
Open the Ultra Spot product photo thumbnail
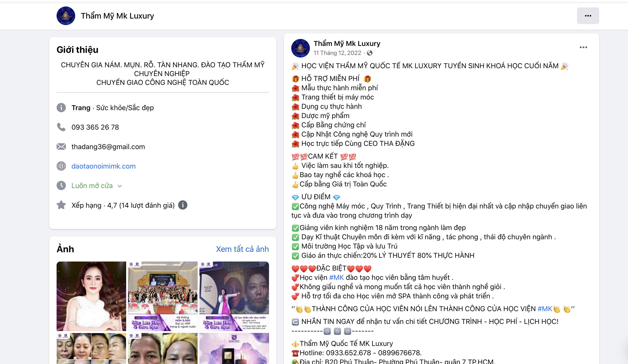[x=234, y=348]
